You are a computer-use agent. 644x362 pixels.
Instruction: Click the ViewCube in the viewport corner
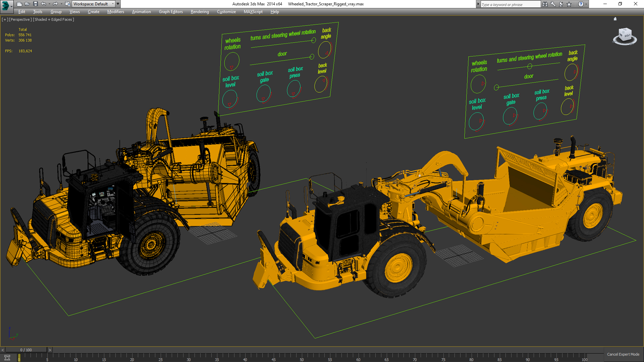[625, 35]
